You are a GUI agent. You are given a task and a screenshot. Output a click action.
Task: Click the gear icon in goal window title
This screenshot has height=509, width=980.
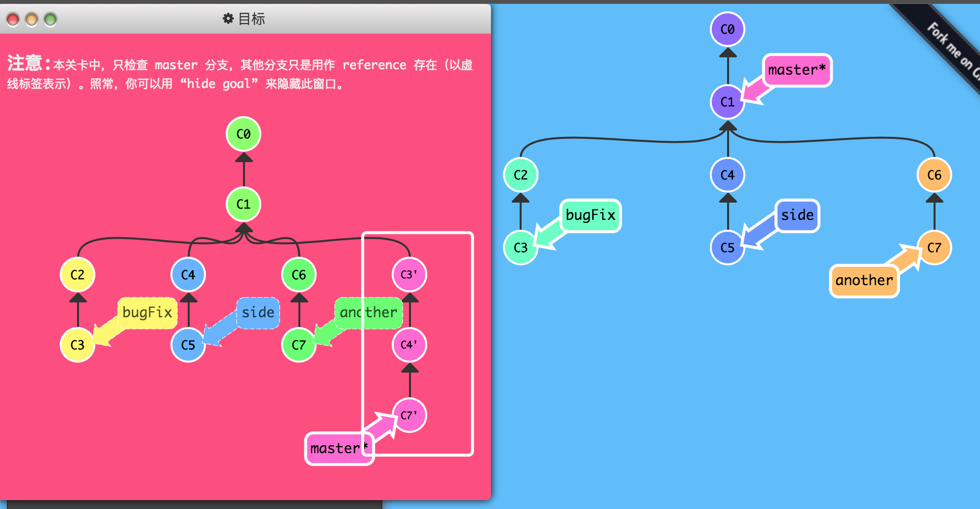pyautogui.click(x=228, y=19)
